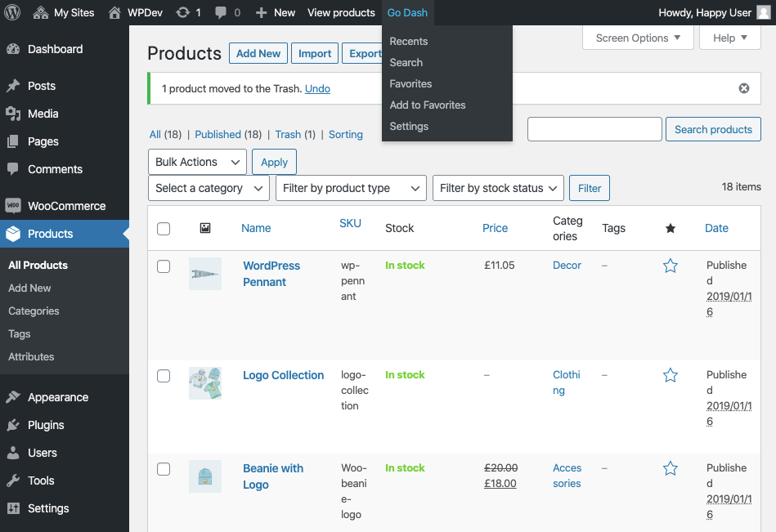This screenshot has width=776, height=532.
Task: Dismiss the trash notice with X icon
Action: 744,88
